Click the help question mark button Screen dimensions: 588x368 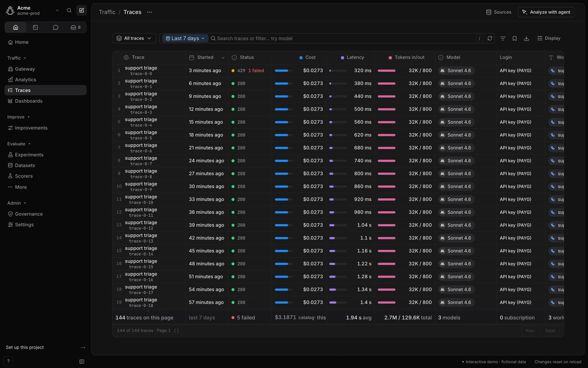[8, 361]
